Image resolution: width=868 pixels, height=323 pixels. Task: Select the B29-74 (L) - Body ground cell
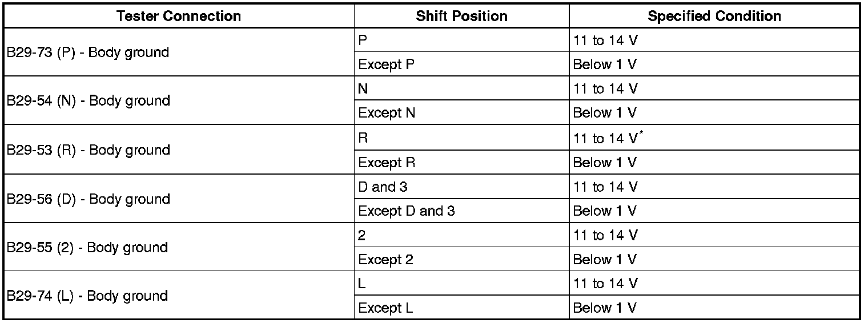coord(87,296)
